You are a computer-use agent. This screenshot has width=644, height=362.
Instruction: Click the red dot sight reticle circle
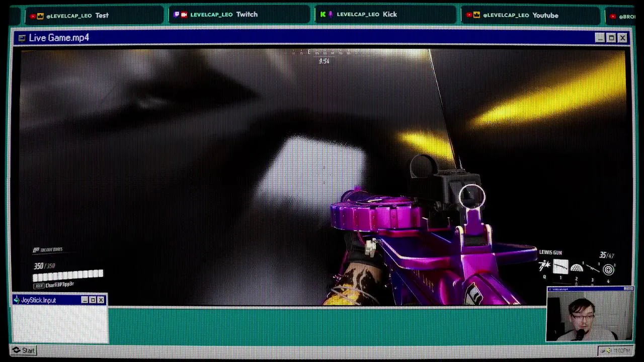pos(472,197)
